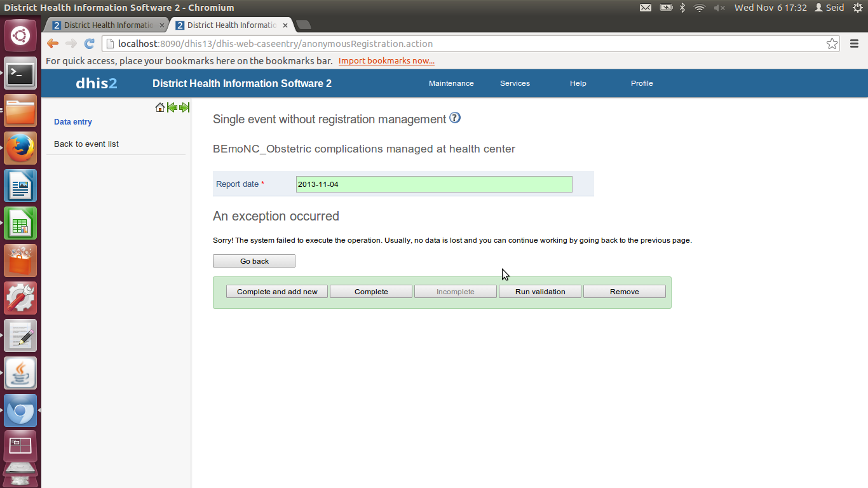This screenshot has height=488, width=868.
Task: Open the Workspace Switcher in the dock
Action: click(20, 447)
